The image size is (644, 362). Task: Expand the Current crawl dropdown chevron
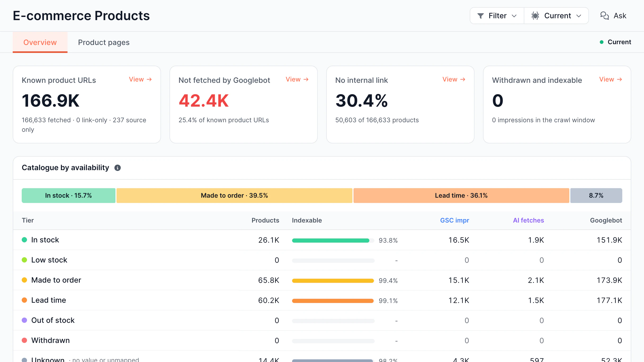[579, 16]
